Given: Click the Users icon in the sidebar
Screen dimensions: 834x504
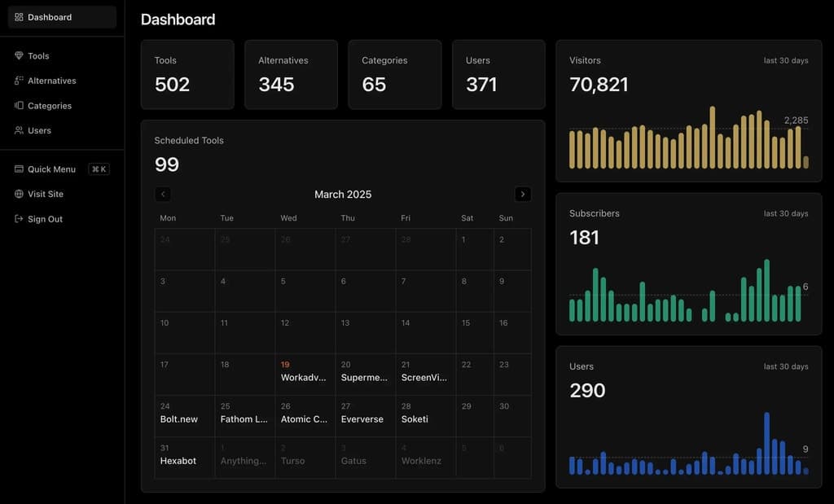Looking at the screenshot, I should pos(18,130).
